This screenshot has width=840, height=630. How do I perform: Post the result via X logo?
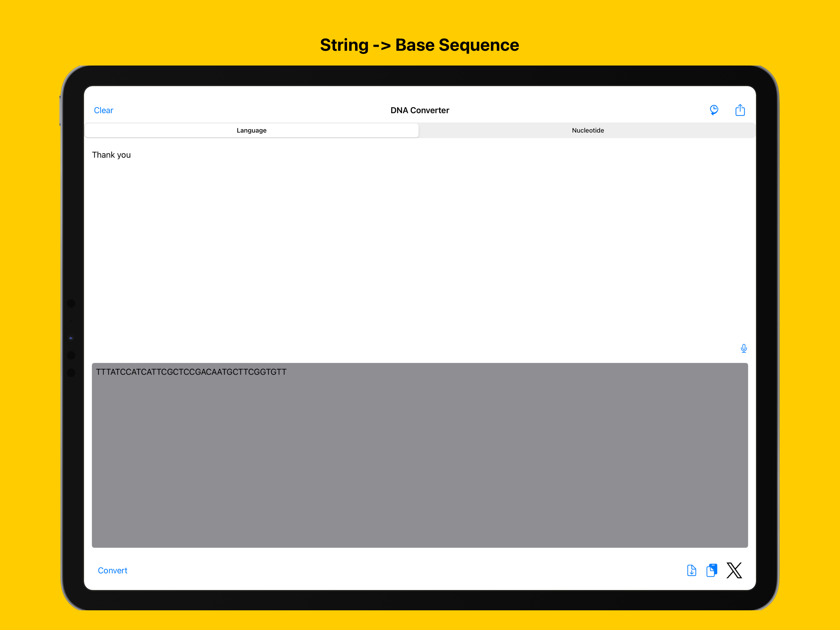tap(734, 570)
